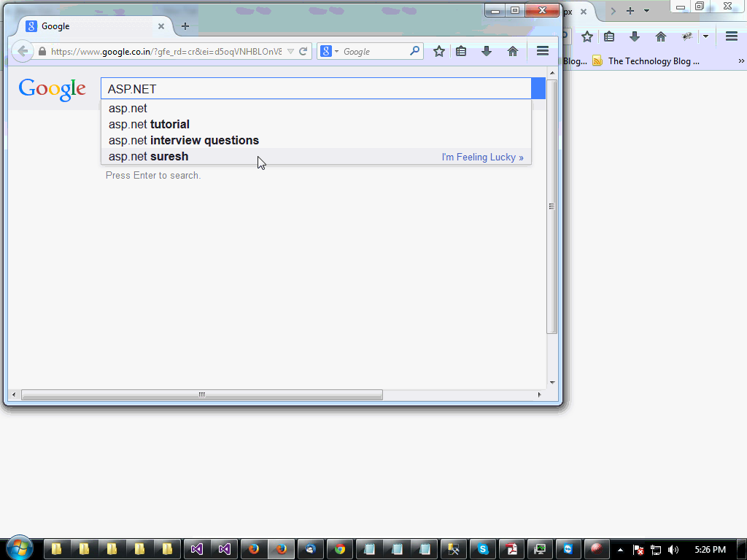Viewport: 747px width, 560px height.
Task: Choose the plain "asp.net" suggestion
Action: 316,108
